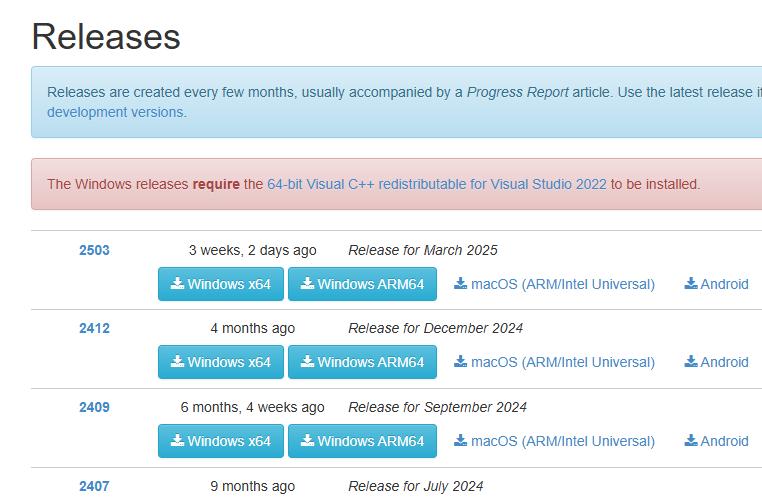Click macOS Universal link for release 2409
The image size is (762, 497).
tap(554, 441)
